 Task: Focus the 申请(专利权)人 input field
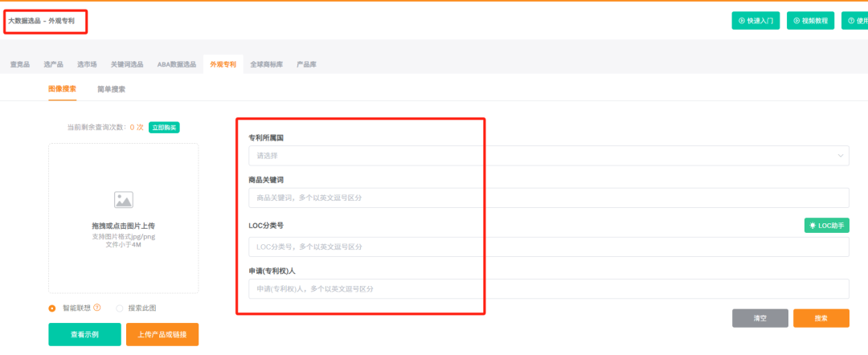click(x=549, y=288)
